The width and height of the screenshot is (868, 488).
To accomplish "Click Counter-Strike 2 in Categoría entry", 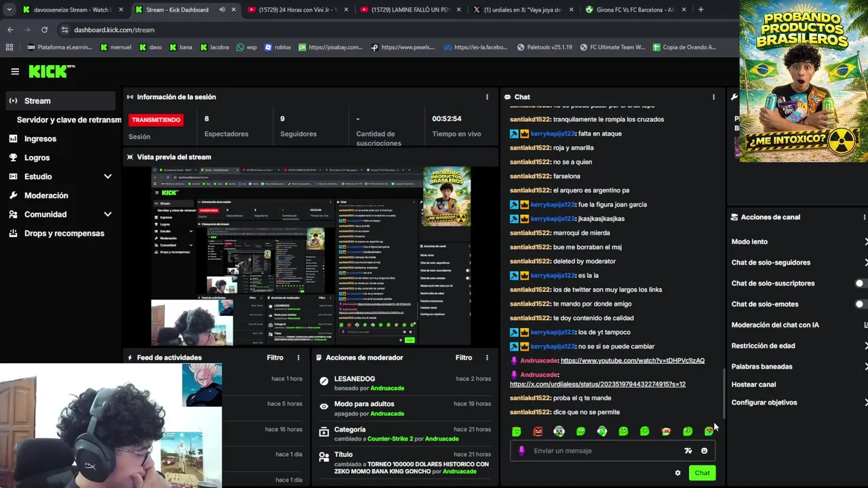I will click(x=389, y=439).
